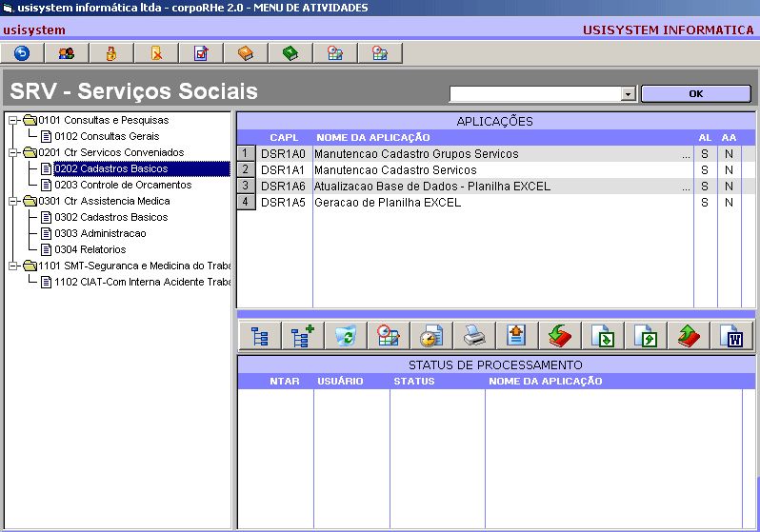Click the DSR1A6 code cell

283,186
